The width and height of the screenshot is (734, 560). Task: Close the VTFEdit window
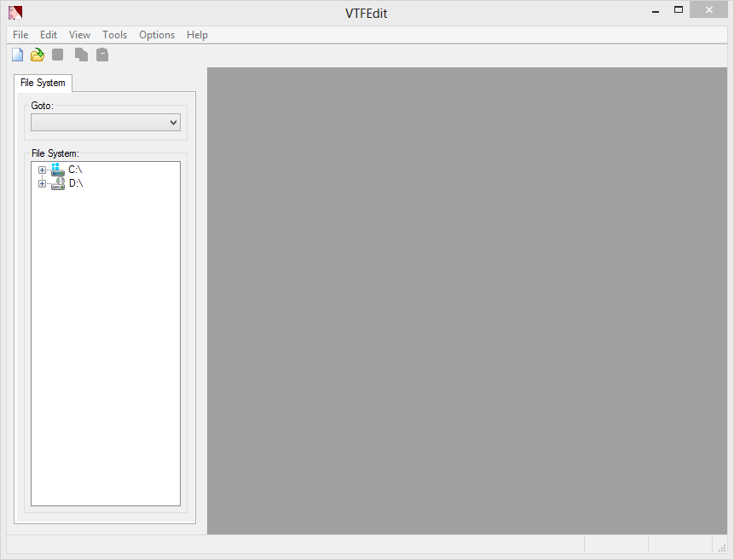point(708,10)
